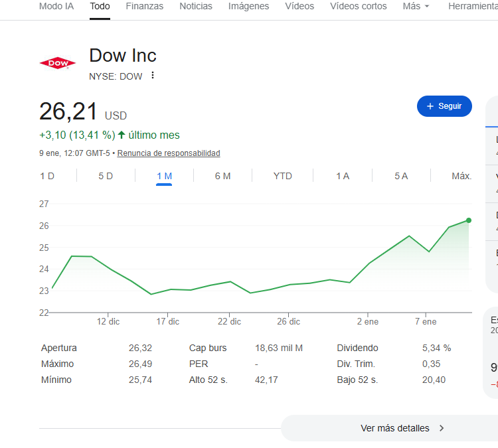This screenshot has height=448, width=498.
Task: Open the three-dot options next to NYSE: DOW
Action: click(153, 76)
